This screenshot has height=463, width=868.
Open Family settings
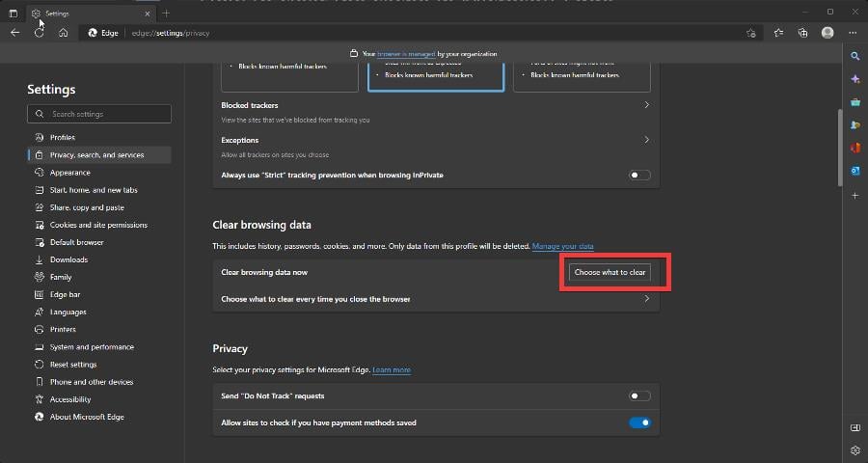point(99,277)
